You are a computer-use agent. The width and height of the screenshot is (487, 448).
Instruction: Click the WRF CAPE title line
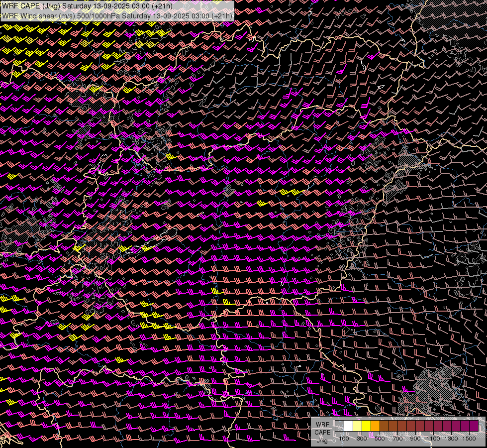(87, 6)
